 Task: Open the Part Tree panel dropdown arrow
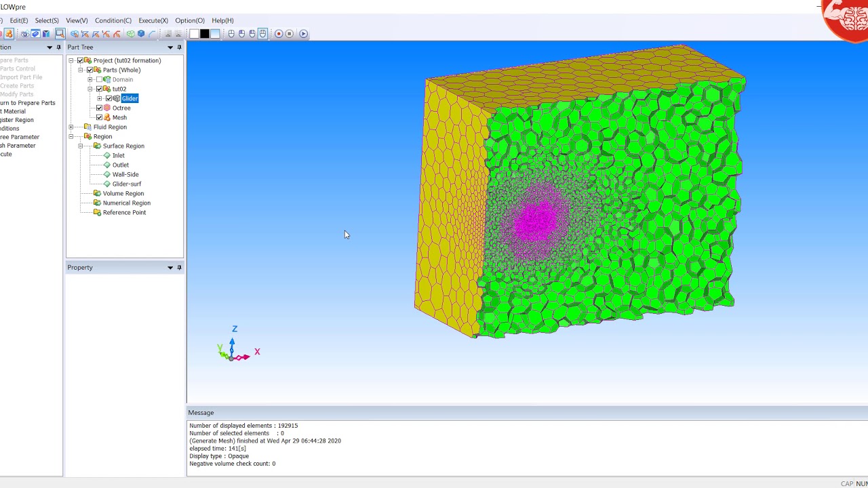[x=170, y=47]
